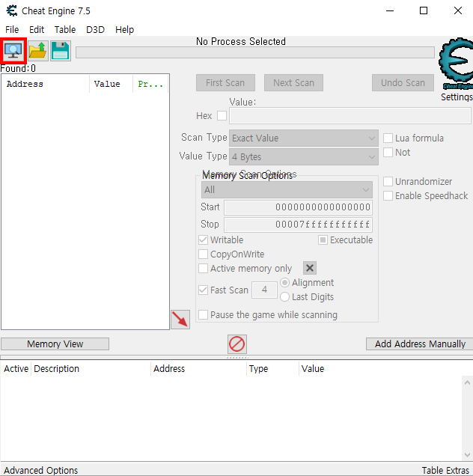Open Memory View

pos(55,344)
